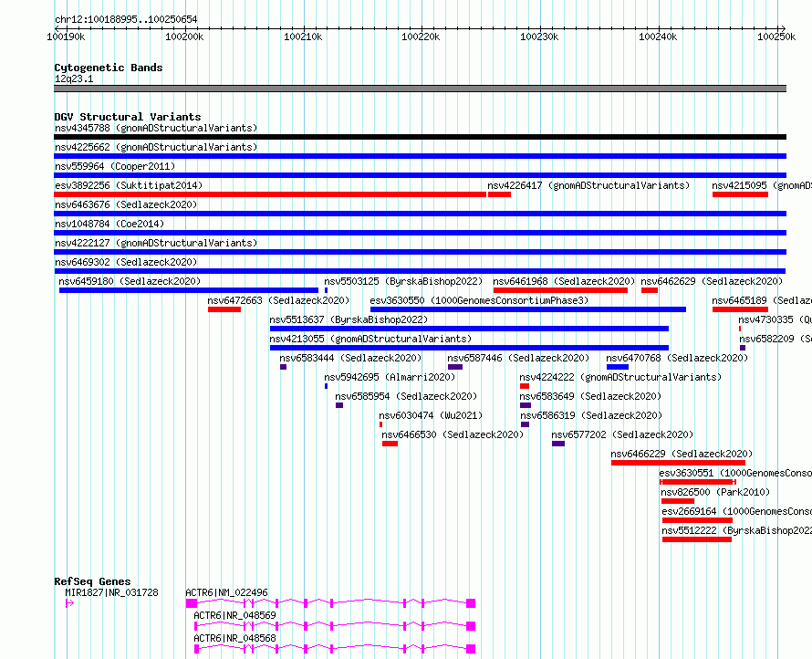
Task: Click the MIR1827|NR_031728 gene label
Action: click(112, 592)
